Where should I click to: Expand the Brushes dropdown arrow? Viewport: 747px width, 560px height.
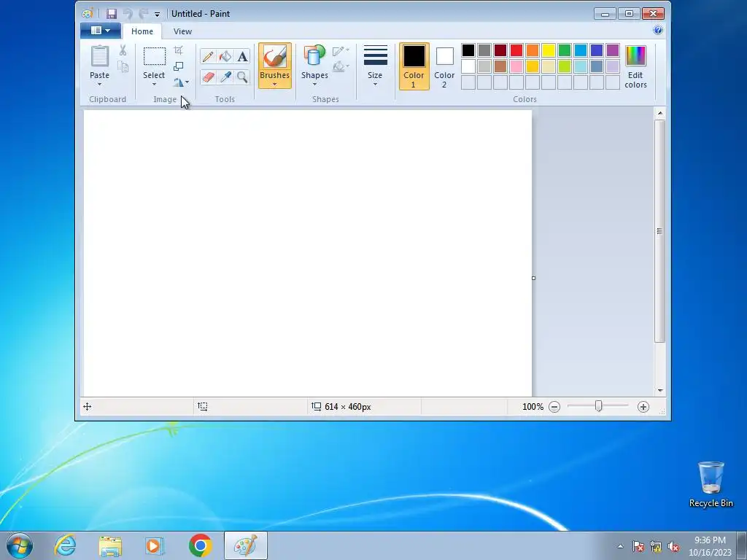275,85
